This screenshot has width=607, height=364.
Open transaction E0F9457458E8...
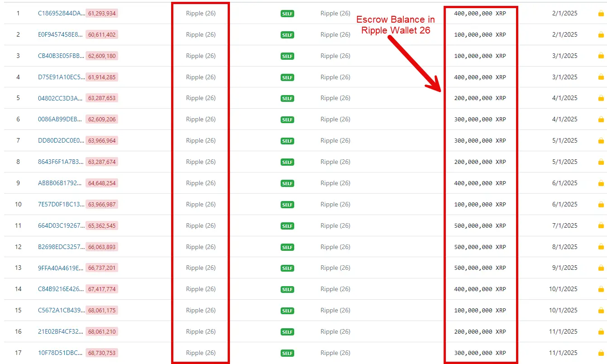61,35
